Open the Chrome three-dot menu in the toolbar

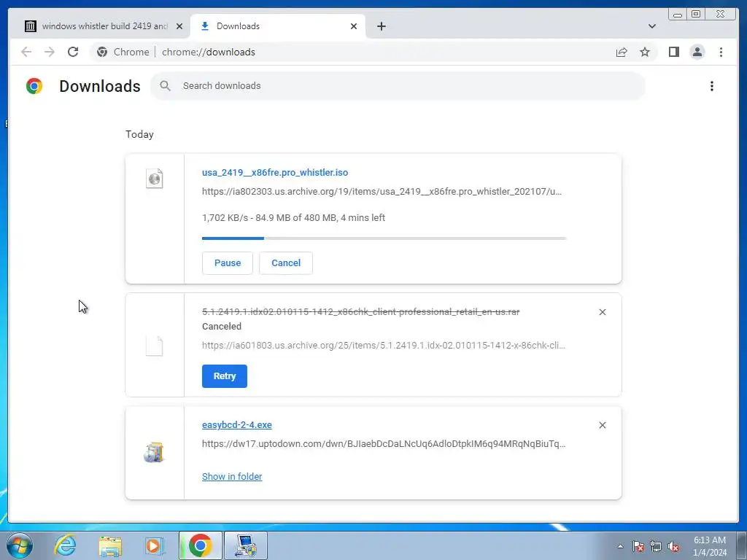(x=721, y=52)
